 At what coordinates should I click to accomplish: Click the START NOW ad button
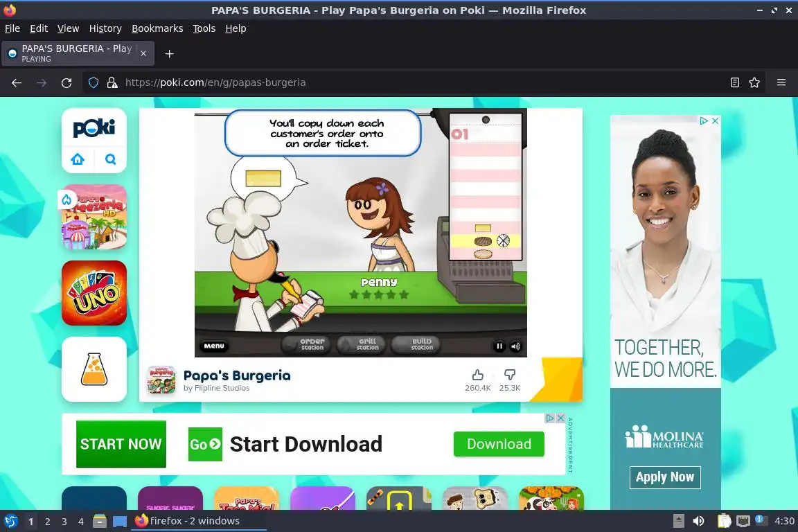[121, 444]
